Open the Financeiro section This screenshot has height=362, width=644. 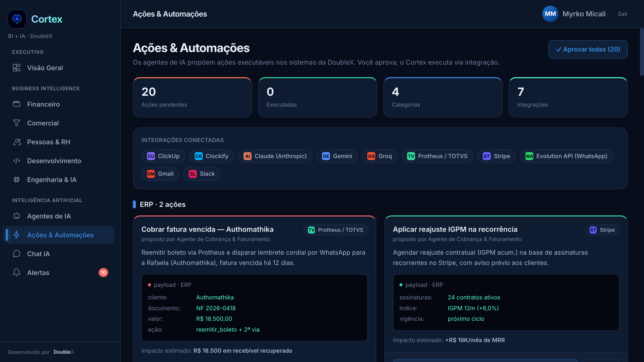point(60,104)
